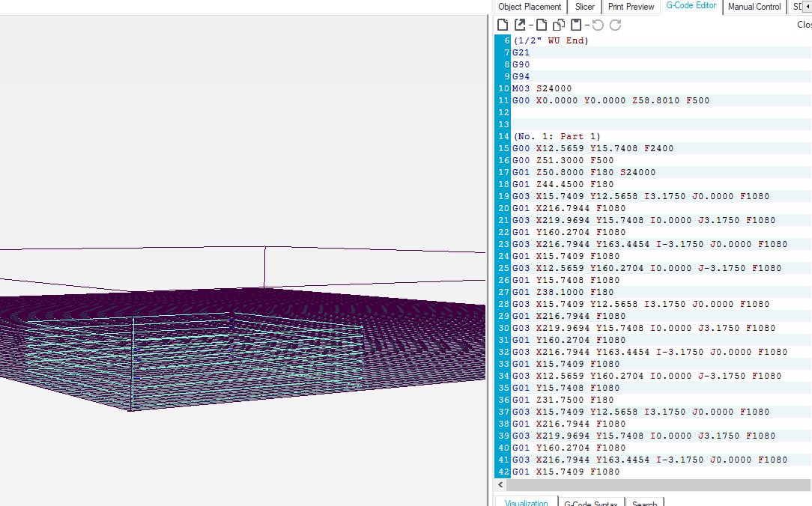Select the Visualization bottom tab
The image size is (812, 506).
[526, 502]
